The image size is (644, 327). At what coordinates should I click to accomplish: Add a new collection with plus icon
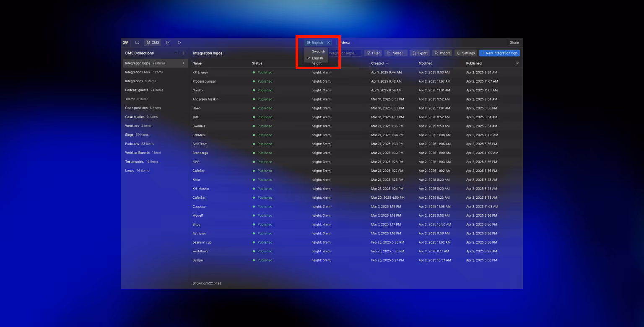point(183,53)
